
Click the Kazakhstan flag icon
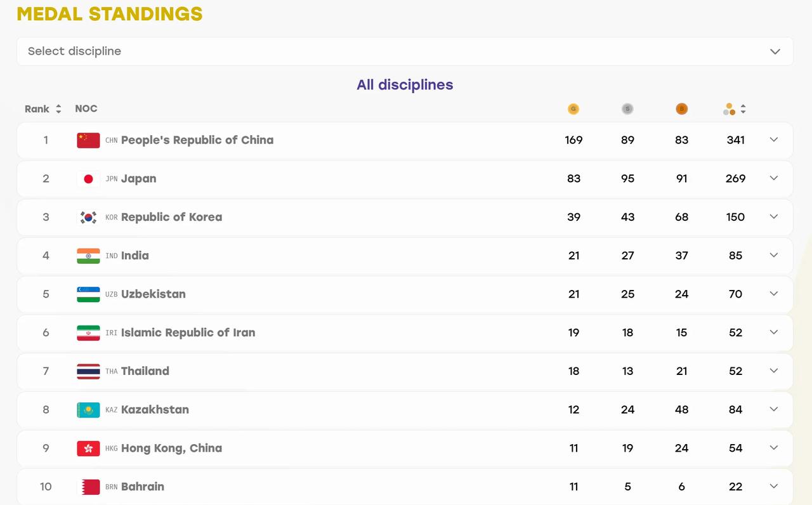[88, 410]
